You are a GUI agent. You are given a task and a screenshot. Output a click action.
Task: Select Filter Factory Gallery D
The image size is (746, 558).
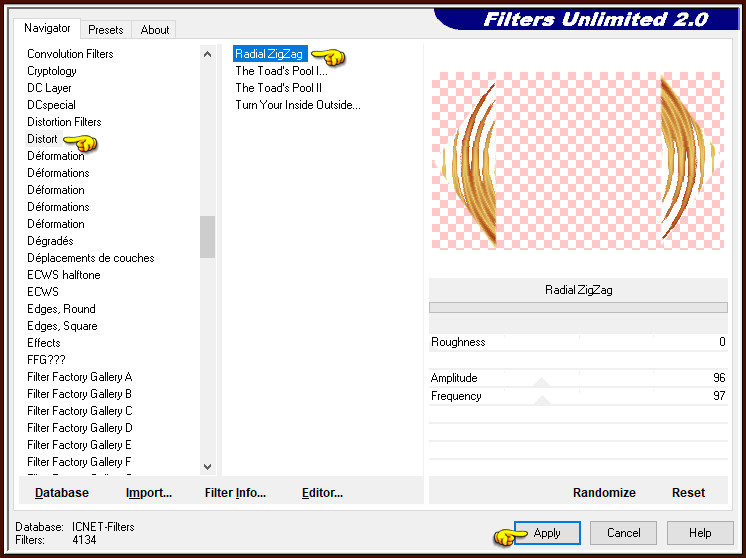(79, 428)
